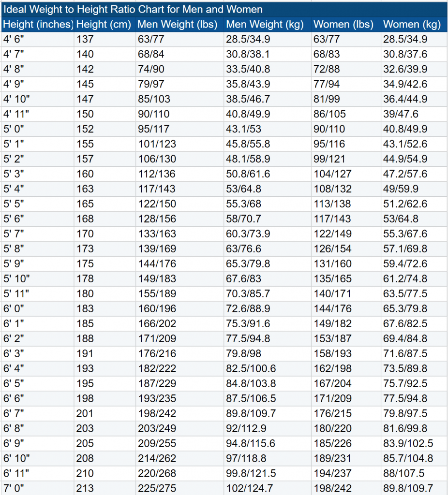Select the men weight cell 122/150
Screen dimensions: 448x495
(x=179, y=204)
